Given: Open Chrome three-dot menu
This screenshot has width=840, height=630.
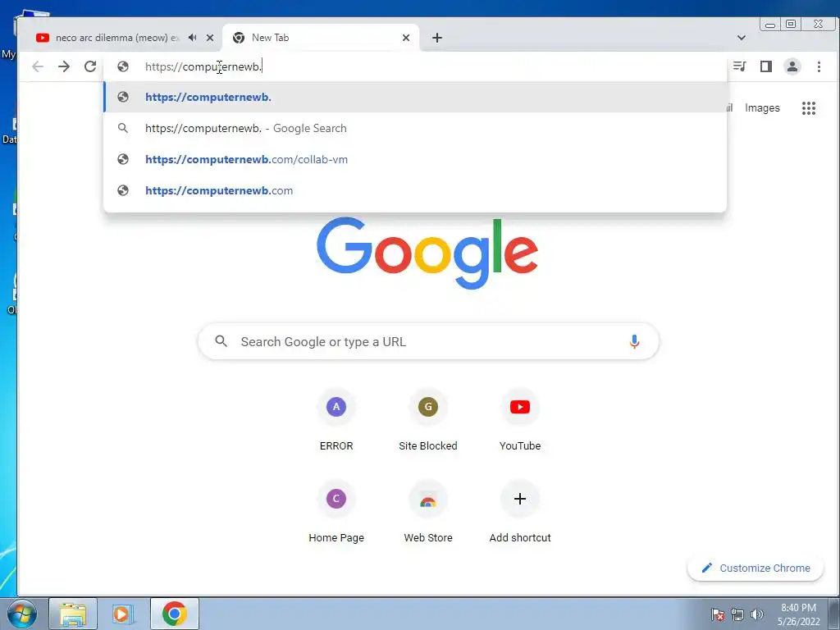Looking at the screenshot, I should [819, 66].
